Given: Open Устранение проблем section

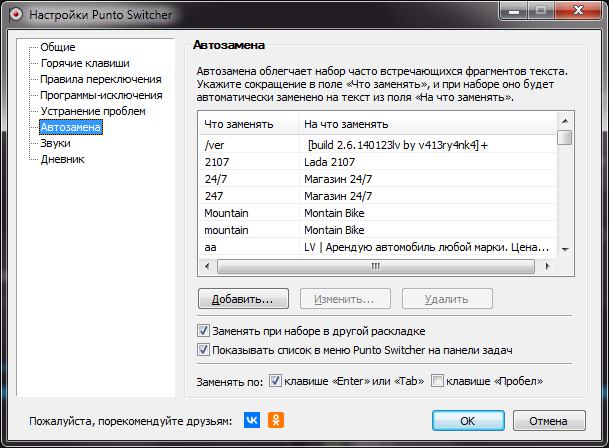Looking at the screenshot, I should tap(93, 111).
